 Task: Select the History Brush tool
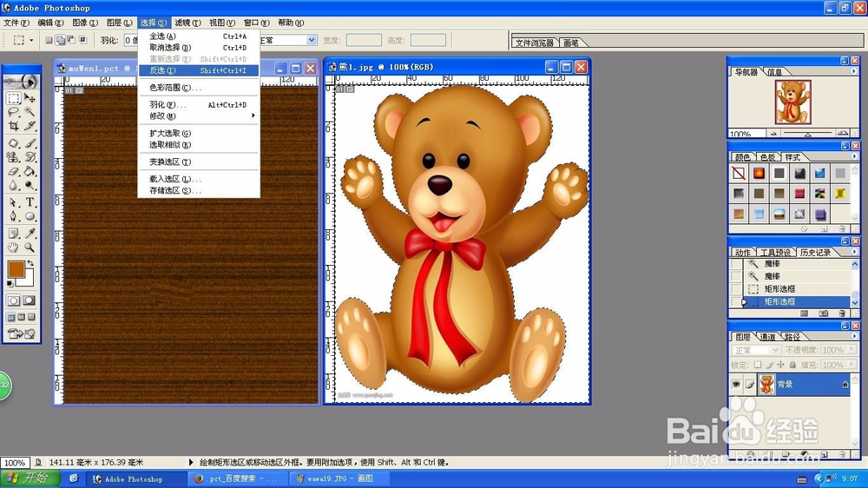click(x=30, y=157)
